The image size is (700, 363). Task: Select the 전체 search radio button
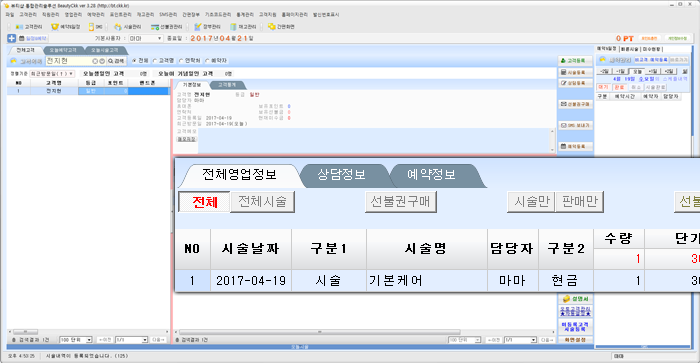tap(140, 61)
